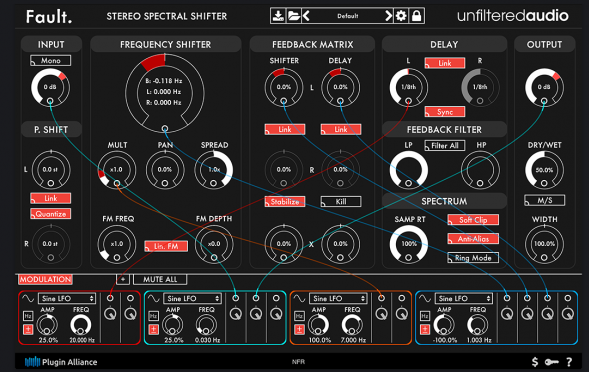The image size is (589, 372).
Task: Toggle the preset lock icon
Action: (x=417, y=16)
